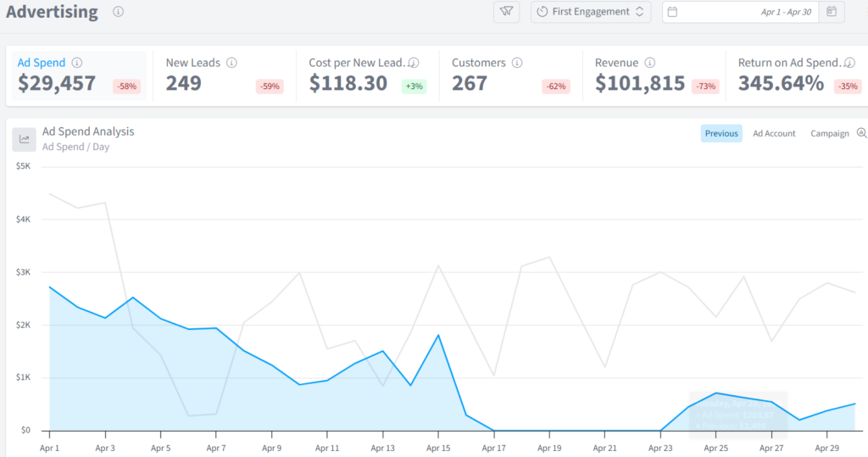
Task: Open the Apr 1 - Apr 30 date range field
Action: pos(740,12)
